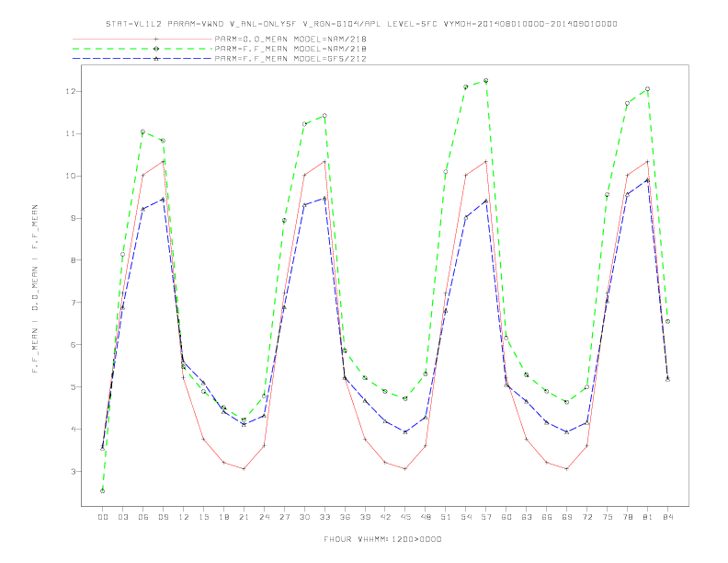Click x-axis forecast hour label 63
Viewport: 728px width, 563px height.
[x=527, y=517]
